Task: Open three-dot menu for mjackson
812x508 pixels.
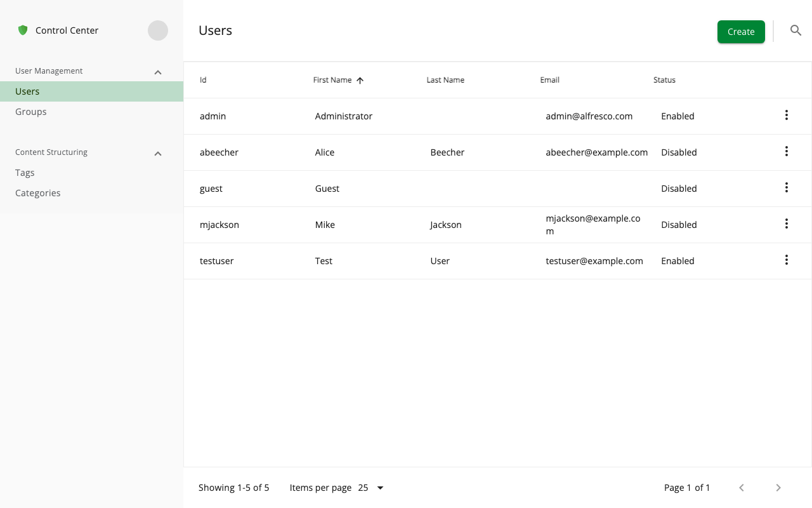Action: tap(786, 224)
